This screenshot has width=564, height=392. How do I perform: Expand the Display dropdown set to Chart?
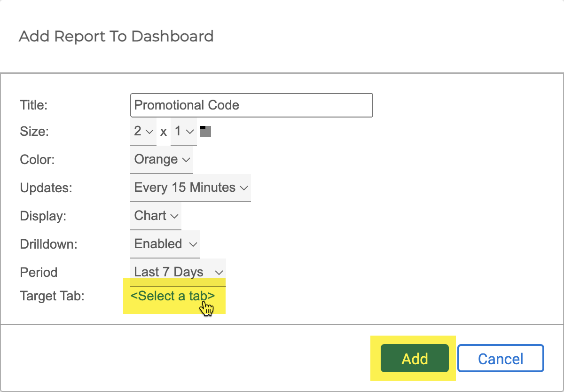(x=156, y=216)
